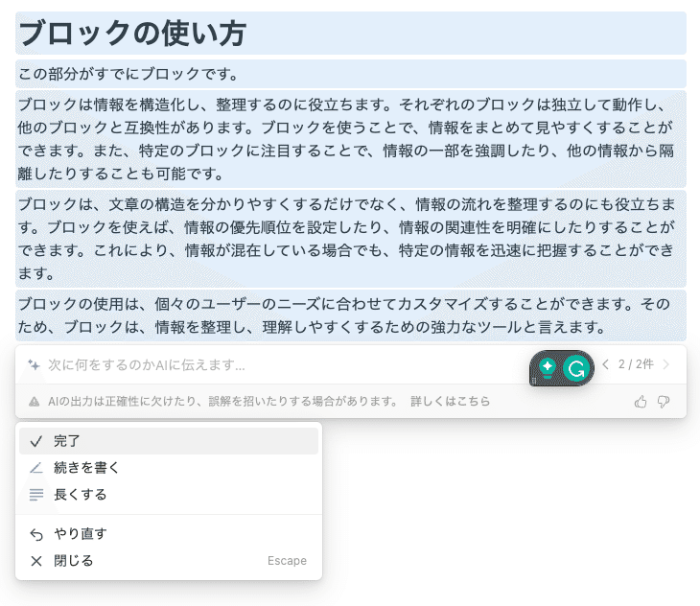700x606 pixels.
Task: Click the X icon beside 閉じる
Action: (36, 561)
